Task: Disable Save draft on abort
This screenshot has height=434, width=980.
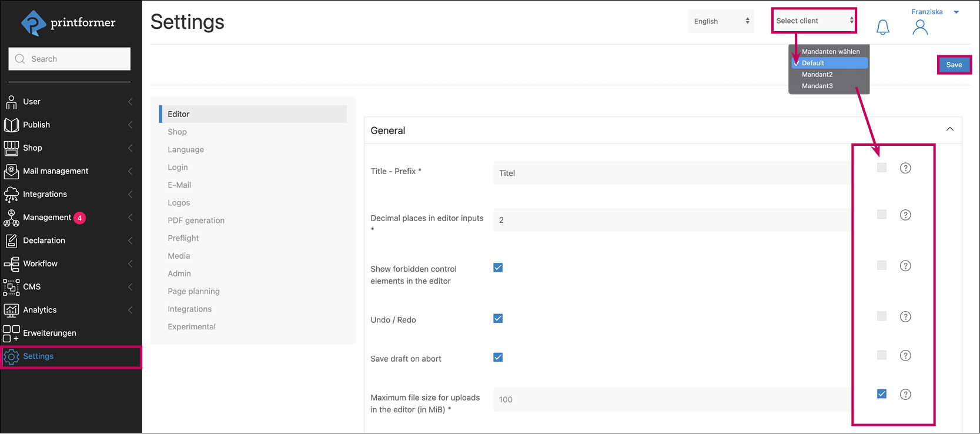Action: click(498, 358)
